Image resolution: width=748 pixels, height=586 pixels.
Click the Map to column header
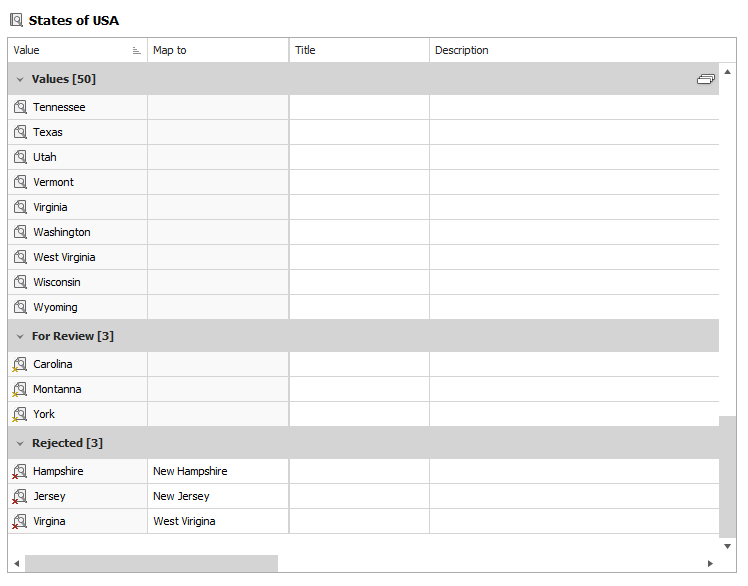pyautogui.click(x=218, y=50)
